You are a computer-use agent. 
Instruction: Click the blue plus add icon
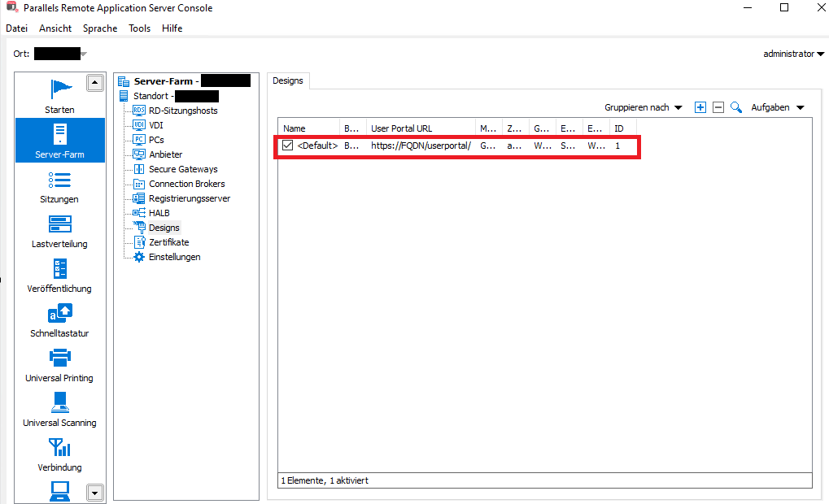pyautogui.click(x=700, y=107)
